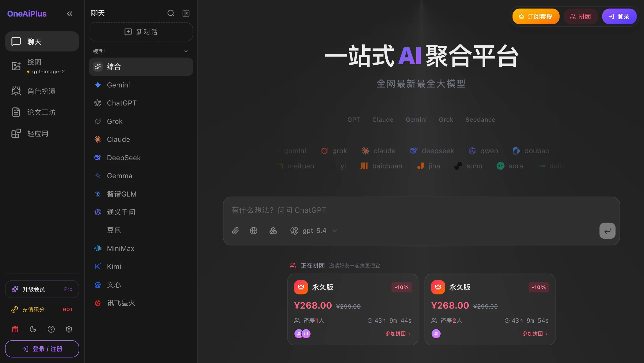Click the MiniMax waveform icon
Image resolution: width=644 pixels, height=363 pixels.
[x=98, y=249]
